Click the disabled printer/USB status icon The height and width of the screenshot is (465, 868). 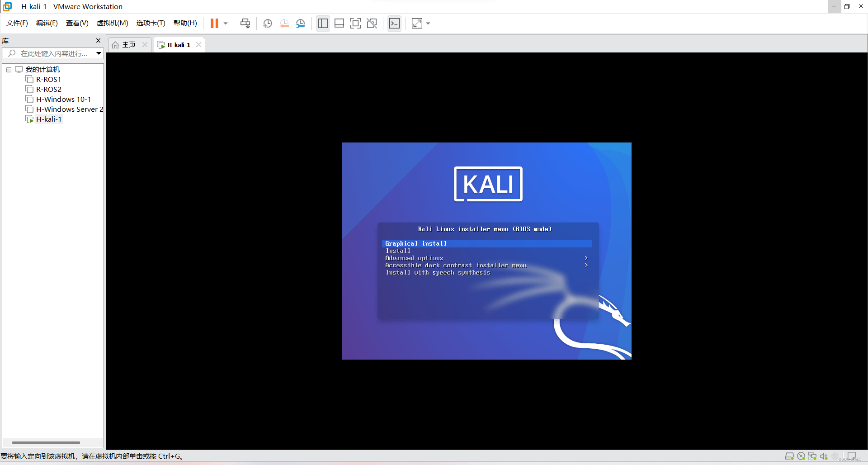[835, 456]
